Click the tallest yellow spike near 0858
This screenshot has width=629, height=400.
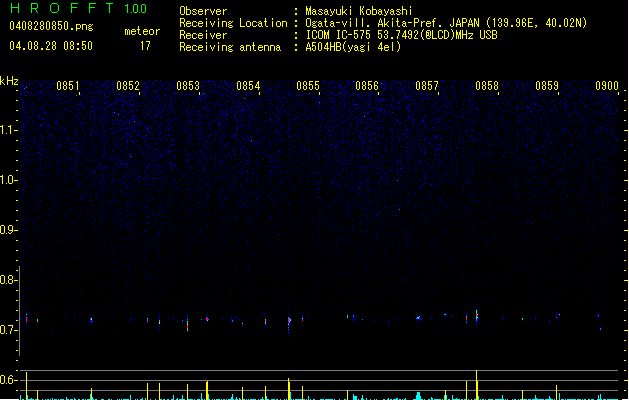coord(477,385)
